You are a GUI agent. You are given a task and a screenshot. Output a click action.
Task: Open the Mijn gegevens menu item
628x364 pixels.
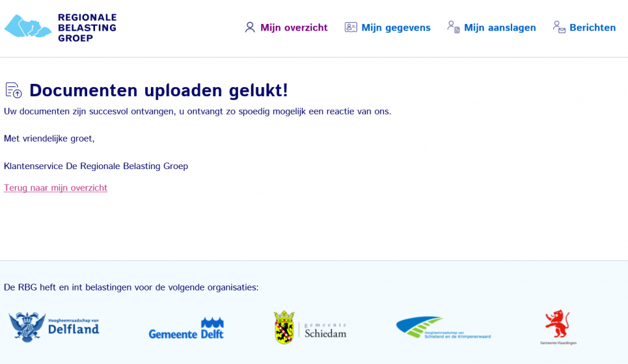pos(396,28)
